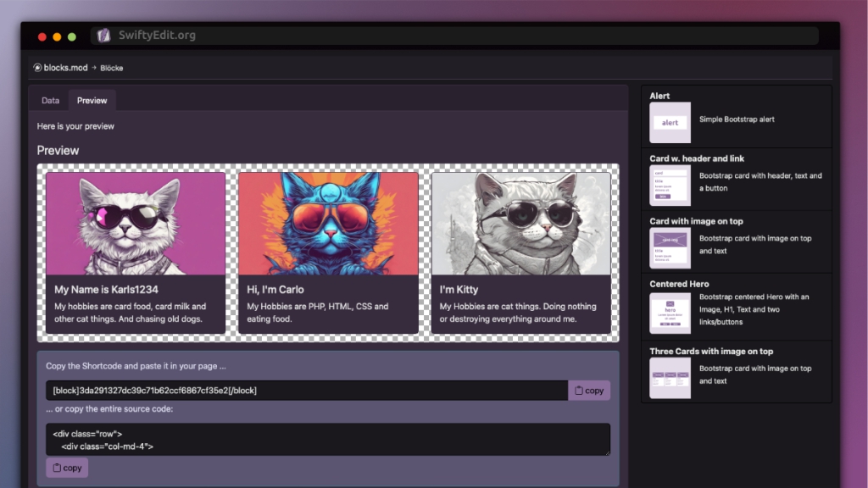This screenshot has width=868, height=488.
Task: Click the 'Here is your preview' text
Action: pyautogui.click(x=75, y=126)
